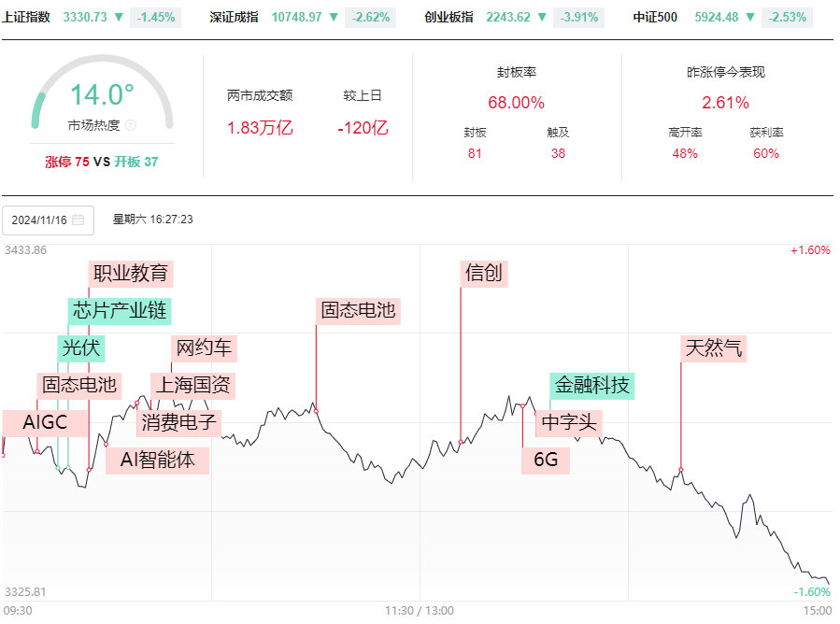Click the Shenzhen index down arrow
This screenshot has width=840, height=624.
click(x=334, y=17)
